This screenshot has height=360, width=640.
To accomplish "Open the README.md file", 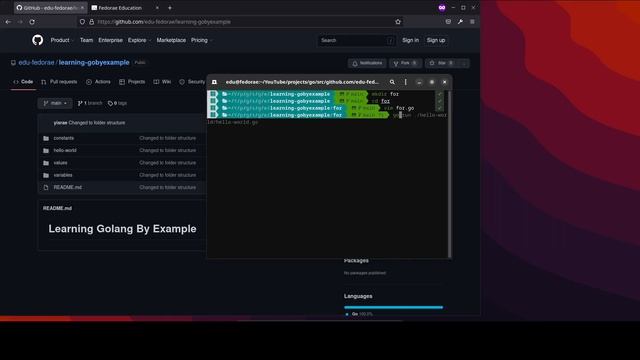I will pyautogui.click(x=68, y=187).
